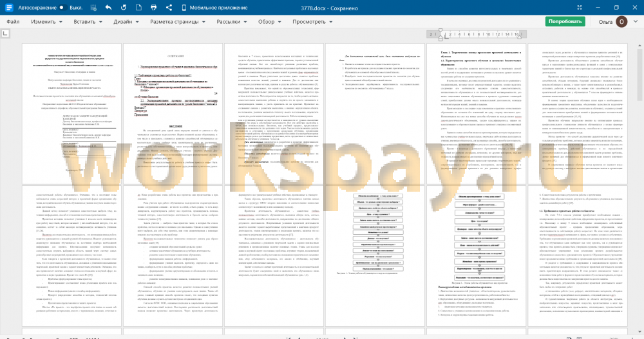Click the tab stop selector corner button

pos(5,33)
